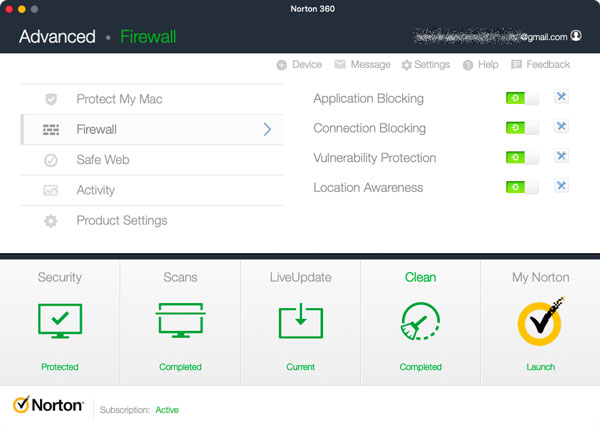Viewport: 600px width, 426px height.
Task: Open Connection Blocking settings wrench icon
Action: coord(561,126)
